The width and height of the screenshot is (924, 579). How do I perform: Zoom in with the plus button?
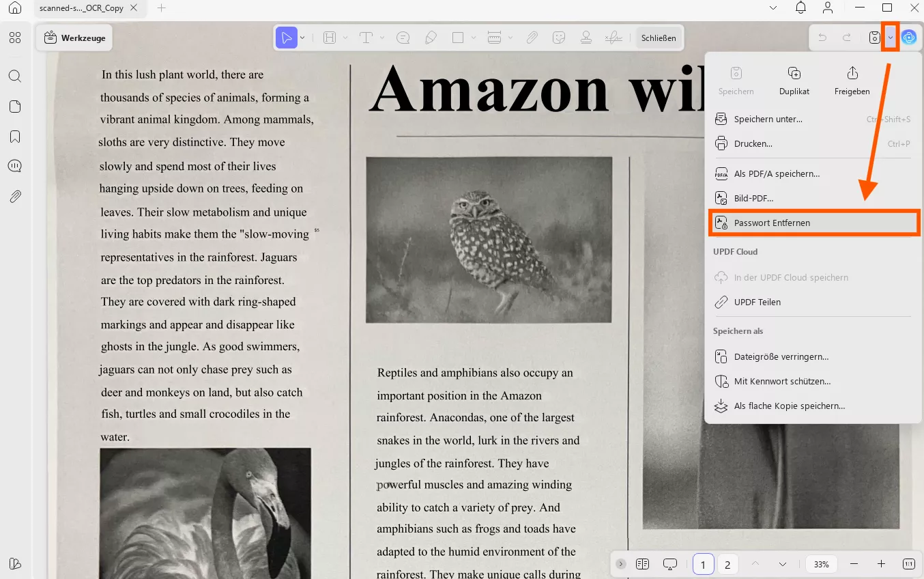881,564
